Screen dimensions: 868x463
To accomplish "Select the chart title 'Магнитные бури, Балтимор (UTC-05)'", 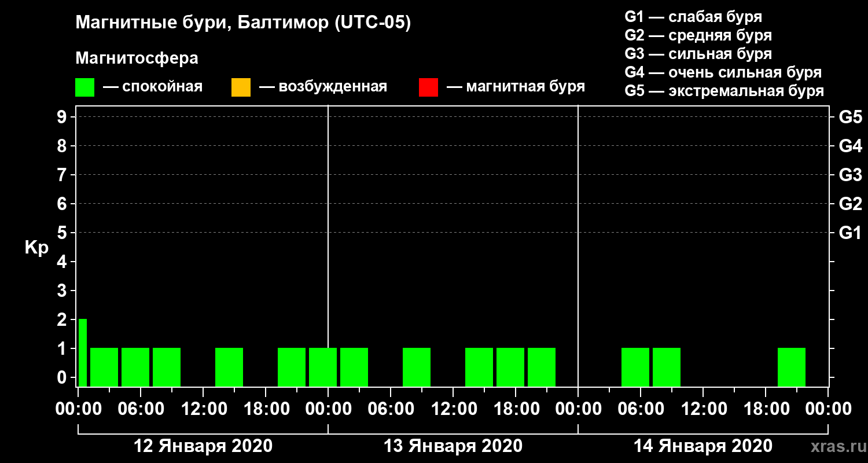I will click(243, 23).
